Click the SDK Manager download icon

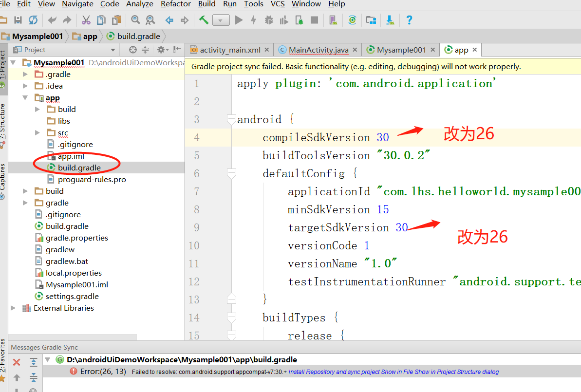[x=390, y=20]
